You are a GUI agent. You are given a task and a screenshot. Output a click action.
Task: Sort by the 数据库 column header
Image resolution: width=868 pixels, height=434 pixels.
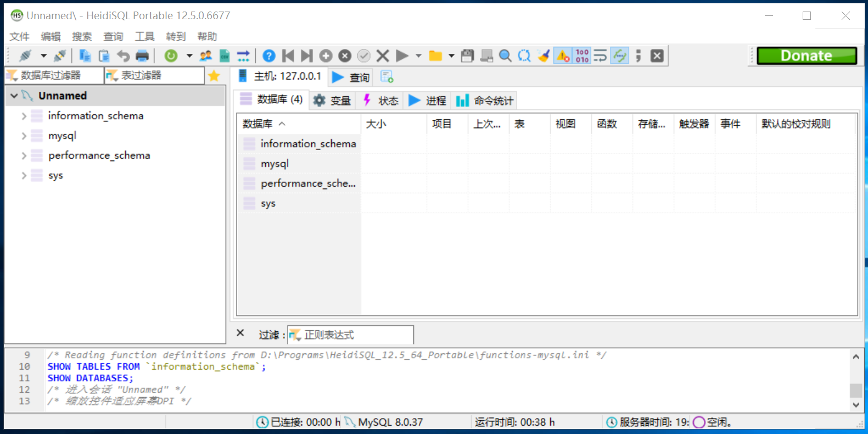[299, 124]
